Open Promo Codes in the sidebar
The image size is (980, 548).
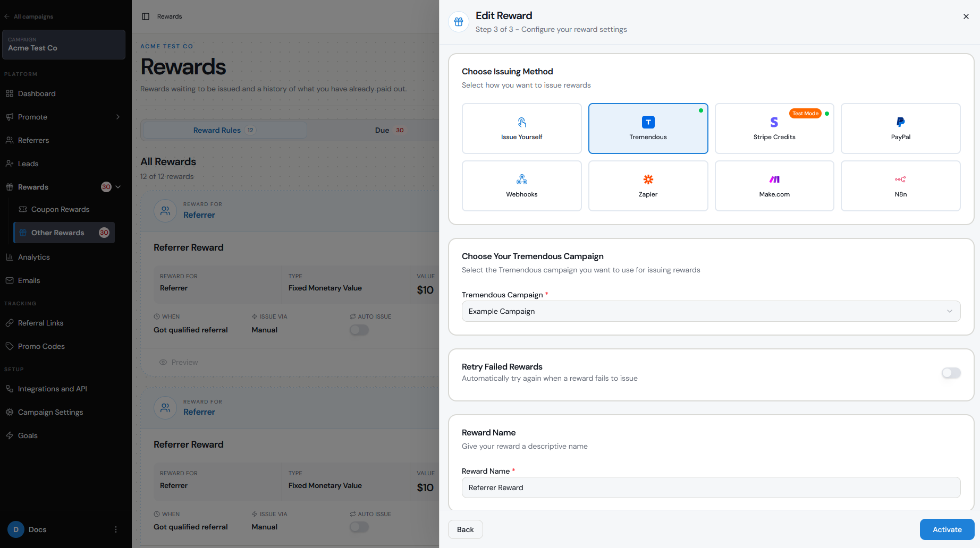(63, 346)
